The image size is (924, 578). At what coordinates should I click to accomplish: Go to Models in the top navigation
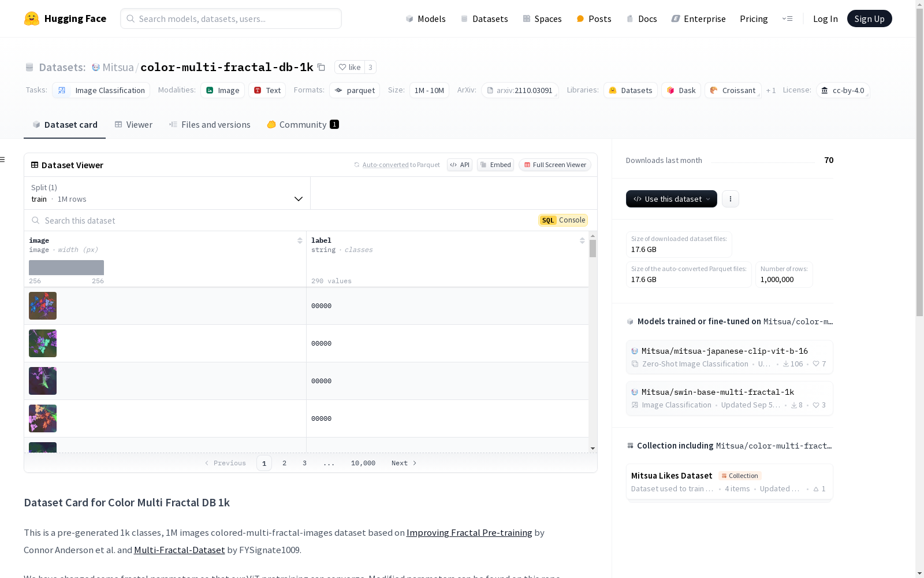point(426,18)
